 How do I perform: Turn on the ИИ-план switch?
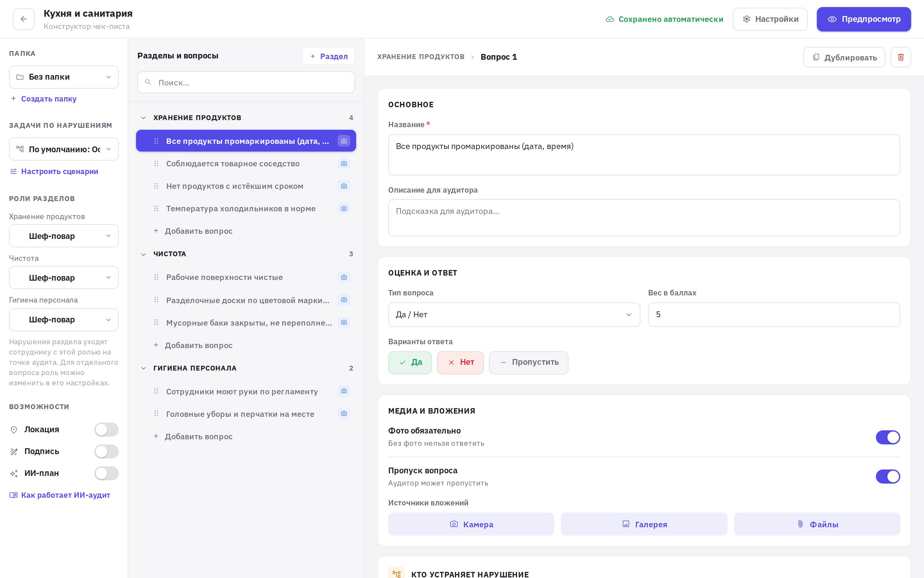[x=107, y=473]
